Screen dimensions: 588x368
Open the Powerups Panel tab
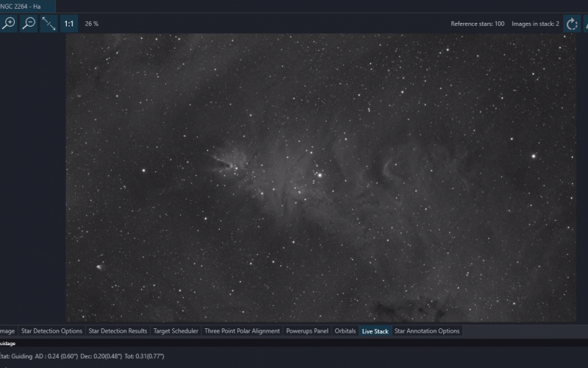pyautogui.click(x=307, y=330)
